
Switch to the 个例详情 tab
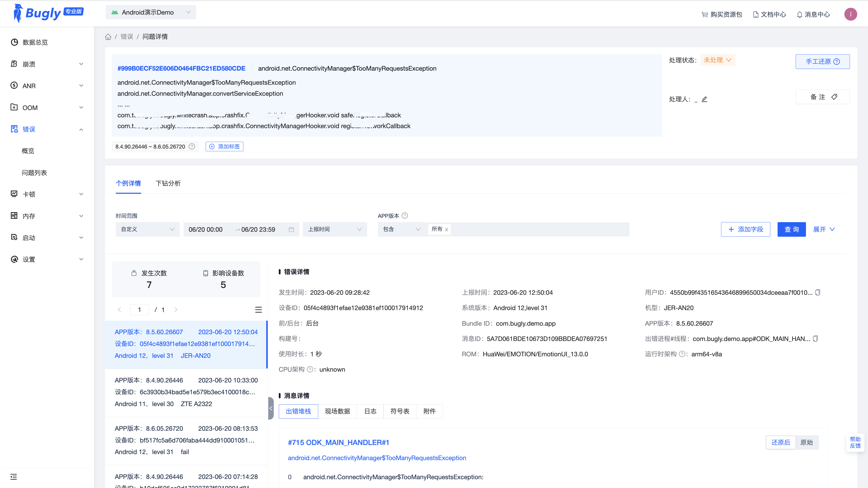pos(128,183)
